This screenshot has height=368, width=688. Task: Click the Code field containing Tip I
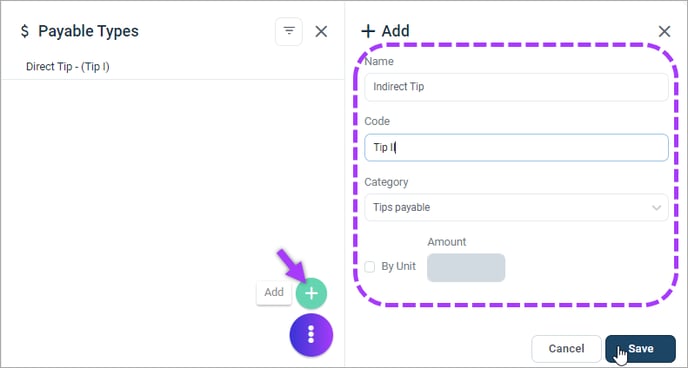coord(516,147)
